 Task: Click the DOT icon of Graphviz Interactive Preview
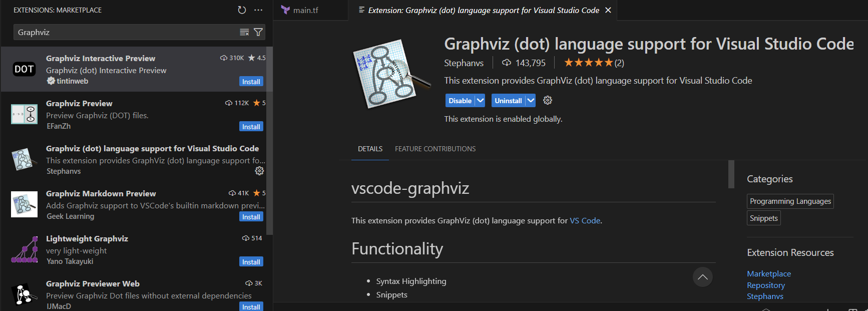24,69
